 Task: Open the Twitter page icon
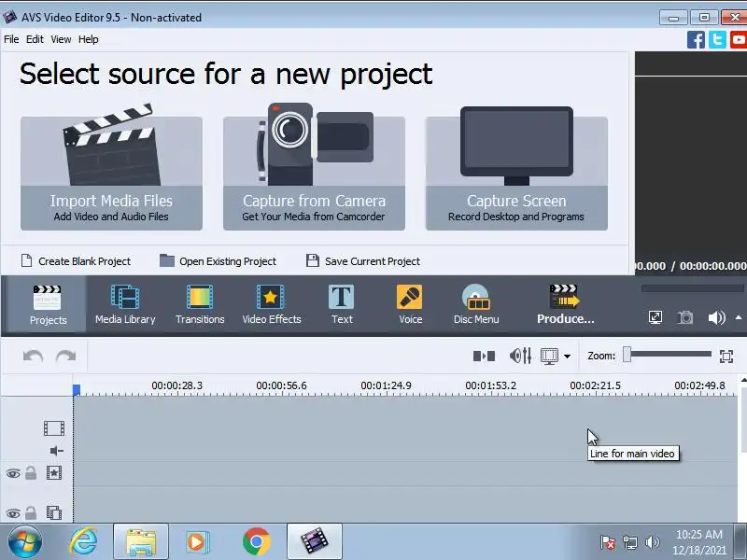(x=717, y=39)
